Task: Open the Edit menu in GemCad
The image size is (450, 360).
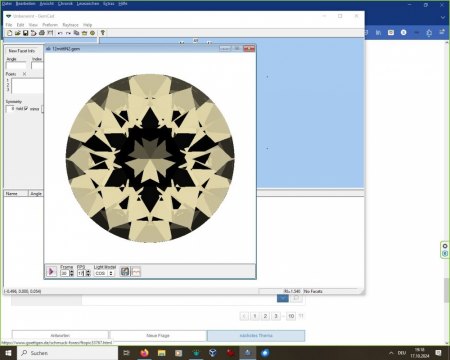Action: [21, 25]
